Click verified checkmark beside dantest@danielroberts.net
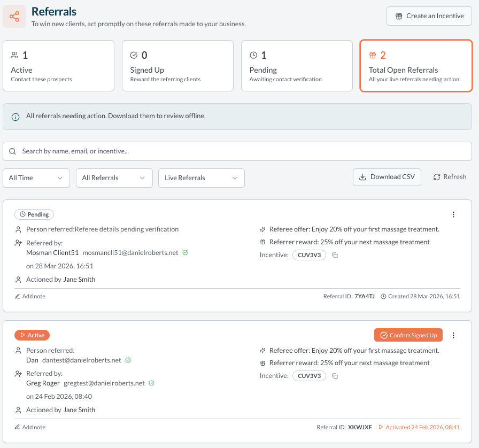The image size is (479, 448). (128, 360)
